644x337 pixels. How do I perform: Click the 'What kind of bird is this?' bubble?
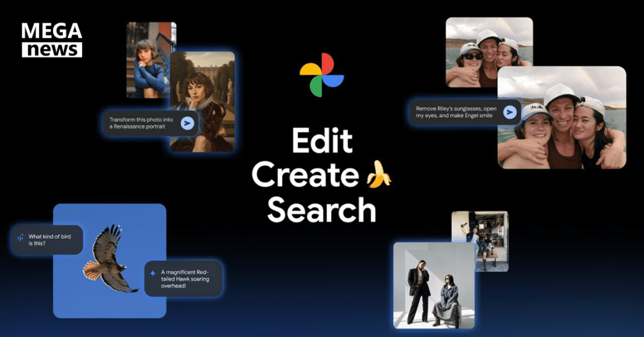(48, 240)
